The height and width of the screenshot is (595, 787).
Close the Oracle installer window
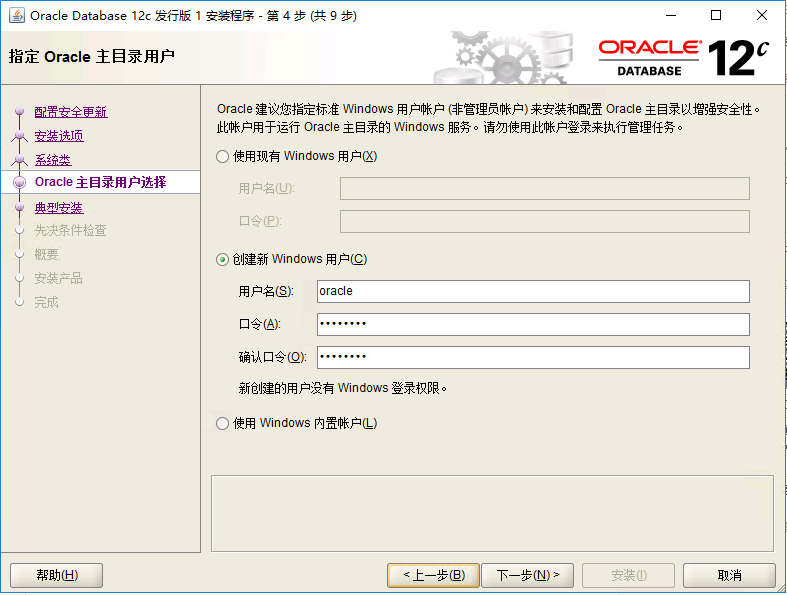pyautogui.click(x=762, y=16)
